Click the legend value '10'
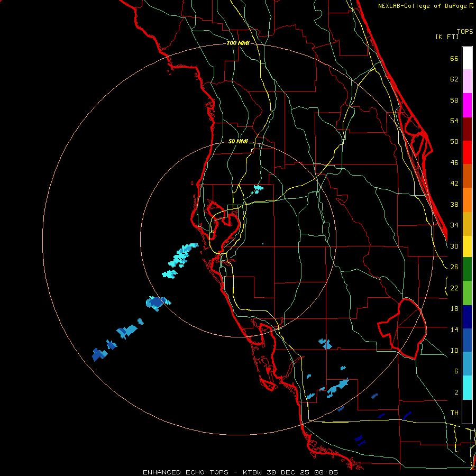476x476 pixels. click(454, 350)
